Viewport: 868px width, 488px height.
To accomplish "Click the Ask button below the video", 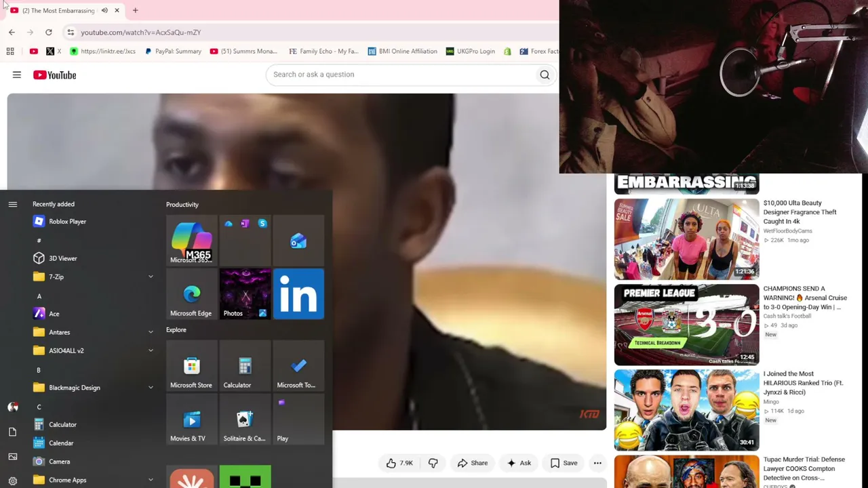I will click(518, 463).
